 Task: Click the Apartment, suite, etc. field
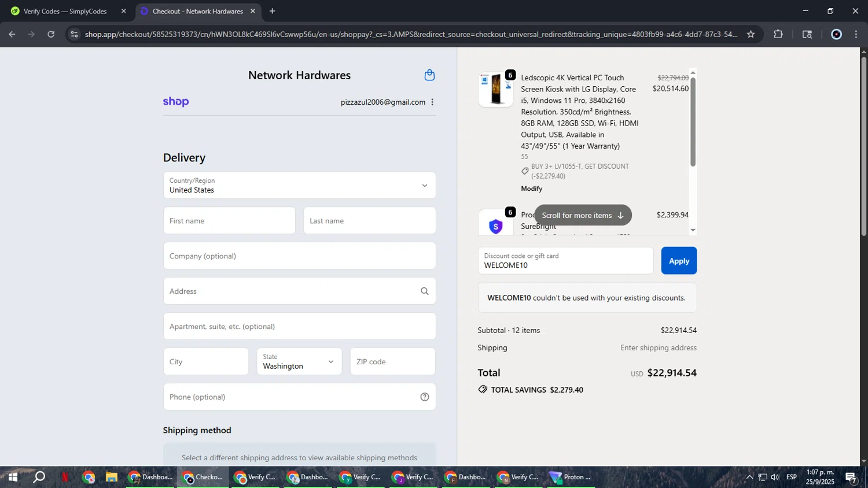tap(299, 326)
